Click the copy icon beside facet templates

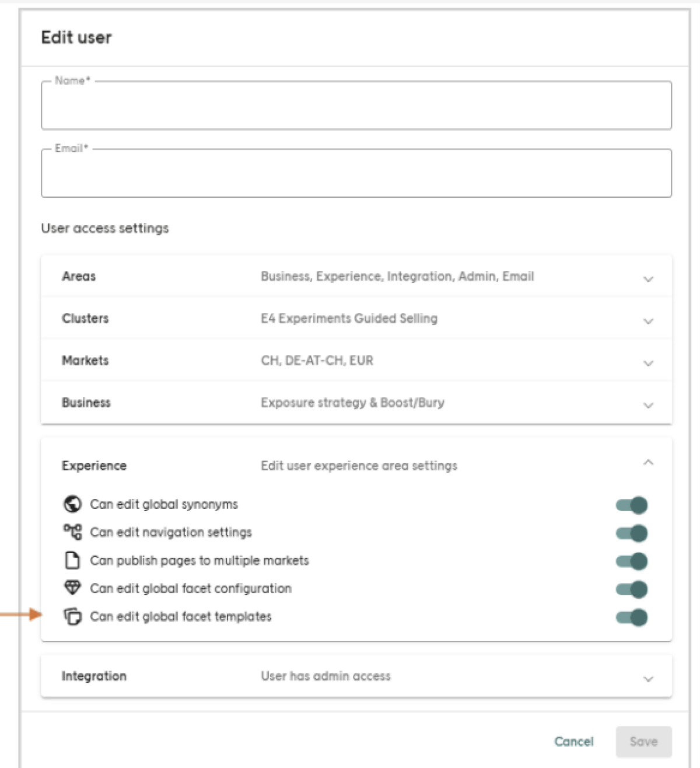click(x=72, y=616)
